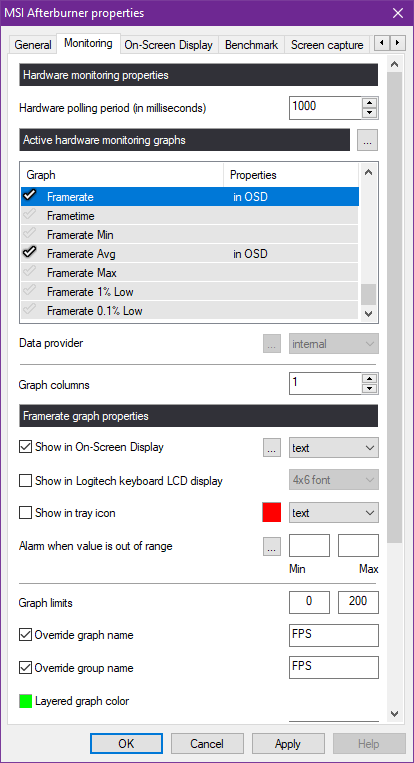The image size is (414, 763).
Task: Disable the Framerate Avg graph checkmark
Action: coord(30,252)
